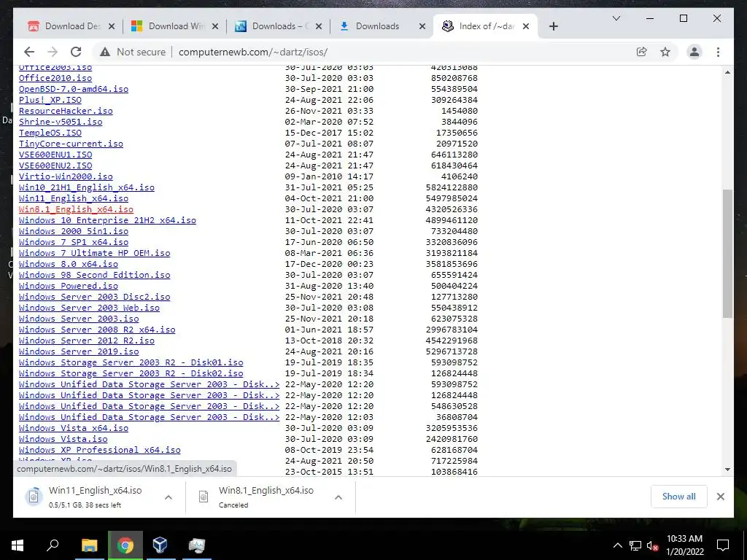Open Windows 98 Second Edition.iso link
The width and height of the screenshot is (747, 560).
(x=94, y=275)
